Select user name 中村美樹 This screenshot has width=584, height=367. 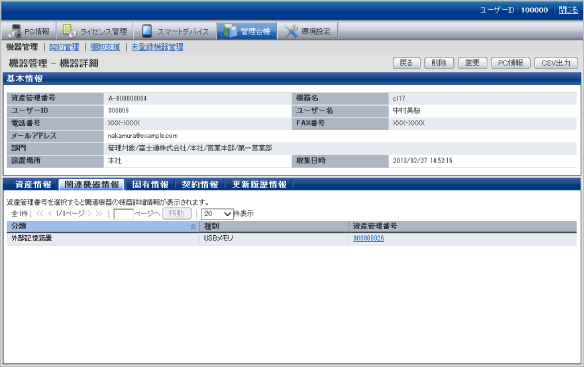click(407, 111)
